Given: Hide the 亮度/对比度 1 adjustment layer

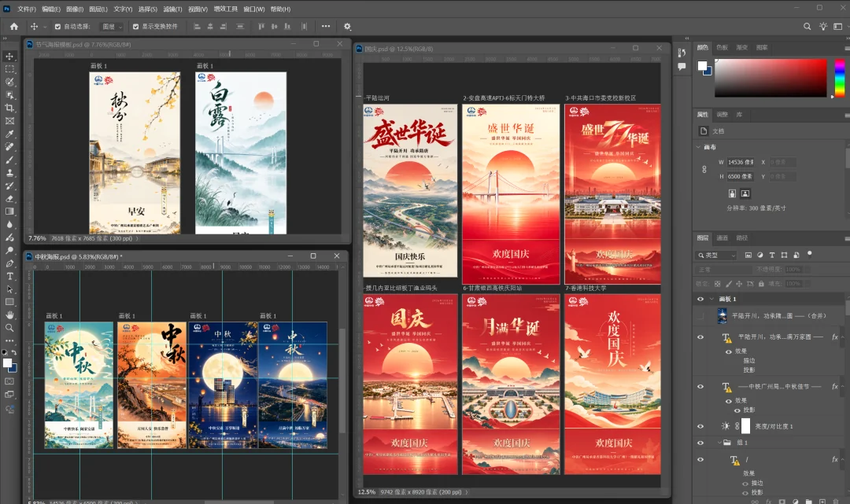Looking at the screenshot, I should pyautogui.click(x=700, y=426).
